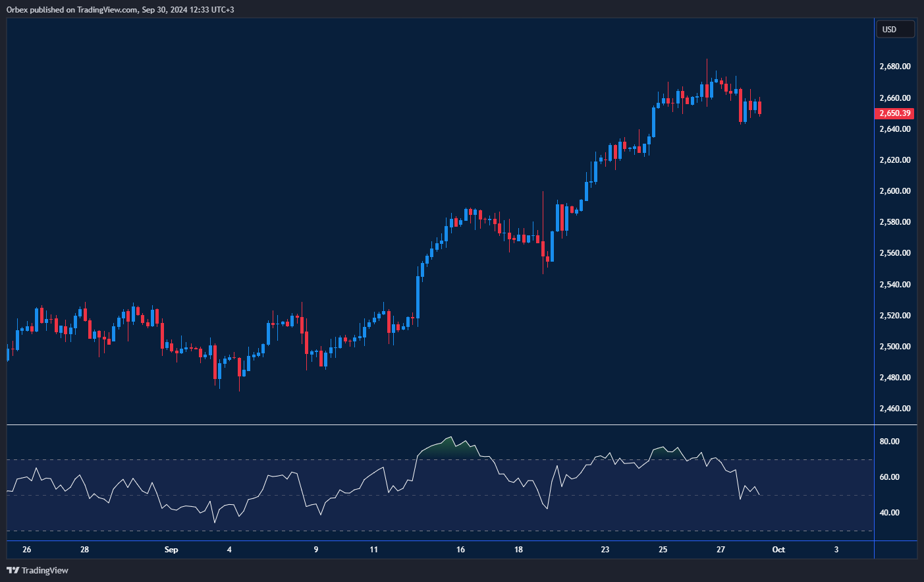
Task: Click the TradingView logo icon
Action: point(13,570)
